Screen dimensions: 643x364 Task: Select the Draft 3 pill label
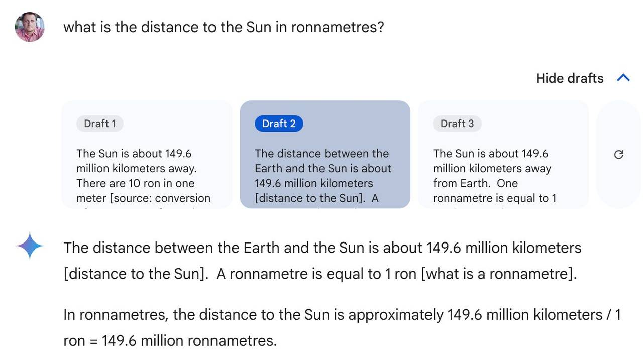(457, 124)
